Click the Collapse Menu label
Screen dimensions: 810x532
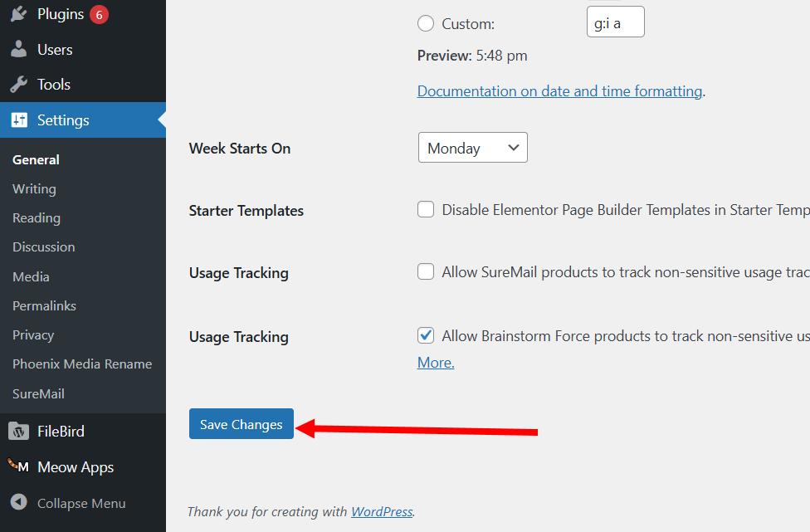pyautogui.click(x=81, y=503)
